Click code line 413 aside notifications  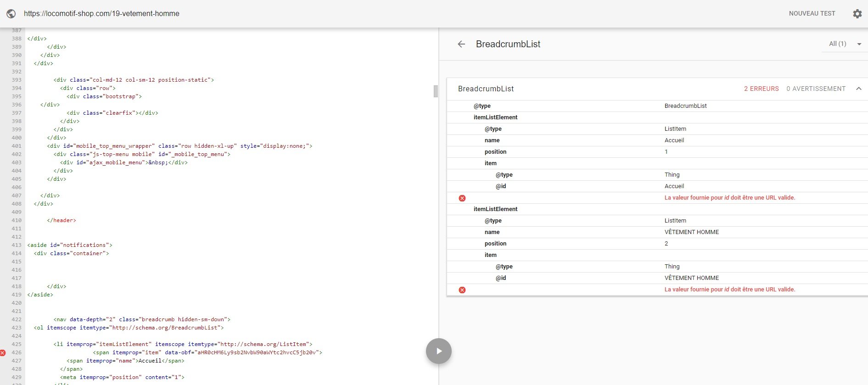click(x=70, y=245)
